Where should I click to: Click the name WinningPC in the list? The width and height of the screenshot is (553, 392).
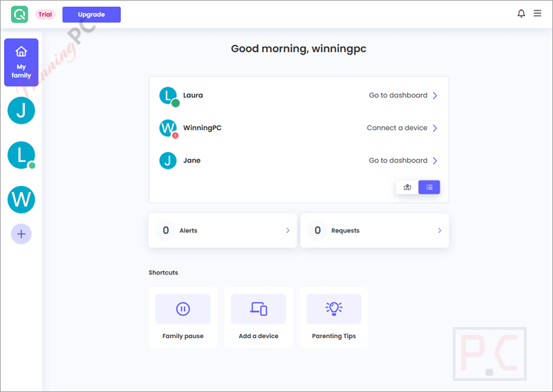point(203,128)
